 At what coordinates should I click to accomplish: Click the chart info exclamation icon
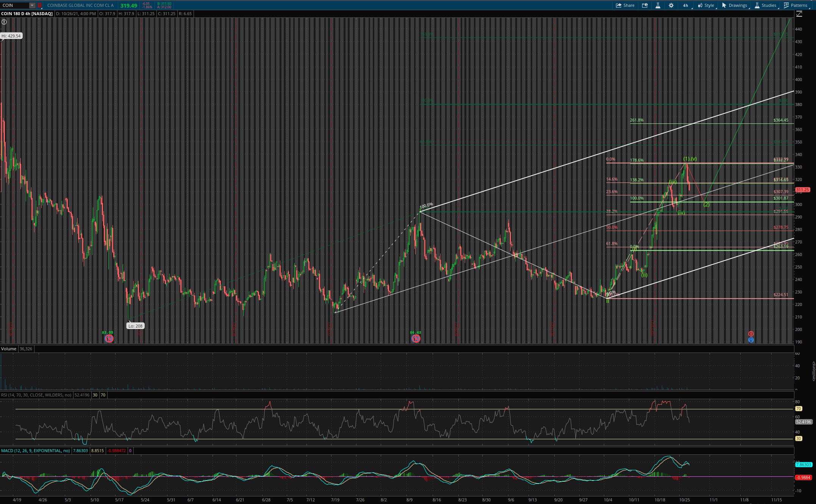click(x=4, y=22)
